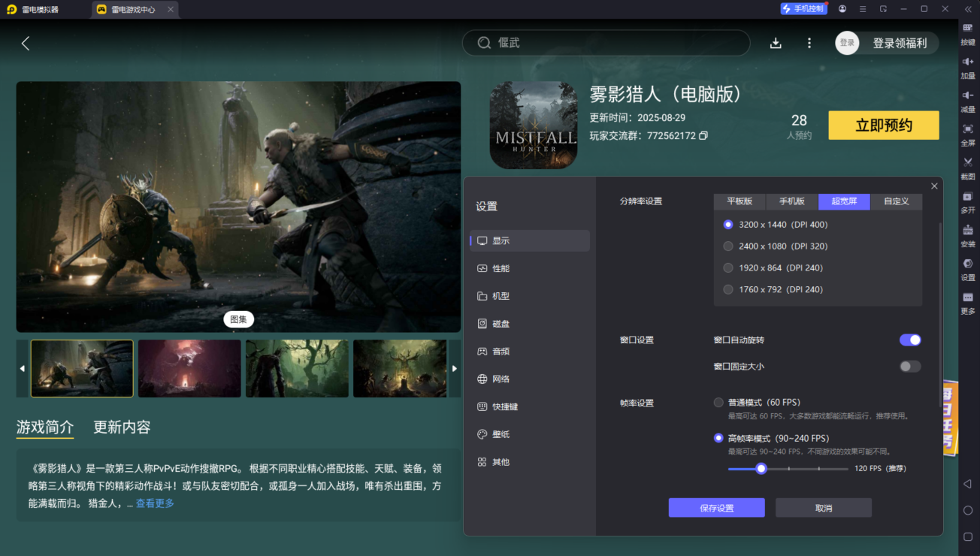Viewport: 980px width, 556px height.
Task: Select the 2400 x 1080 resolution option
Action: click(x=728, y=246)
